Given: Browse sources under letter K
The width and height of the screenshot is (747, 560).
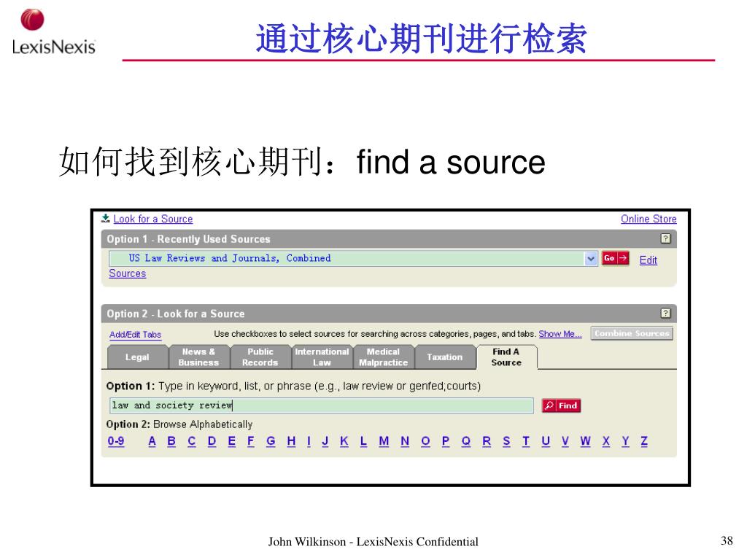Looking at the screenshot, I should tap(344, 441).
